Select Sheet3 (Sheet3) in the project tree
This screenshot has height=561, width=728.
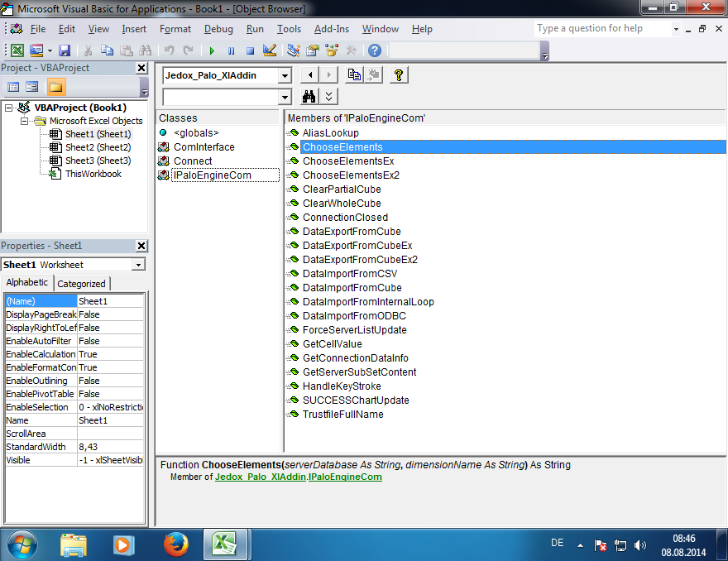[98, 161]
